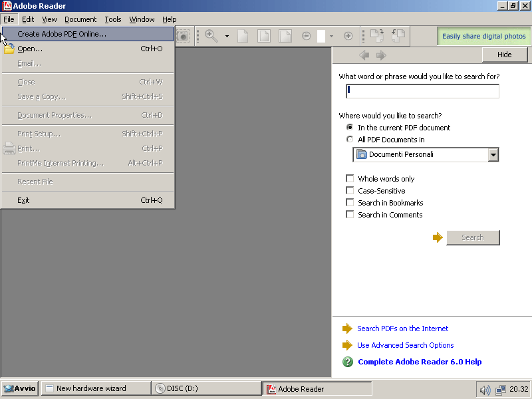This screenshot has width=532, height=399.
Task: Click the Actual Size page icon
Action: coord(243,35)
